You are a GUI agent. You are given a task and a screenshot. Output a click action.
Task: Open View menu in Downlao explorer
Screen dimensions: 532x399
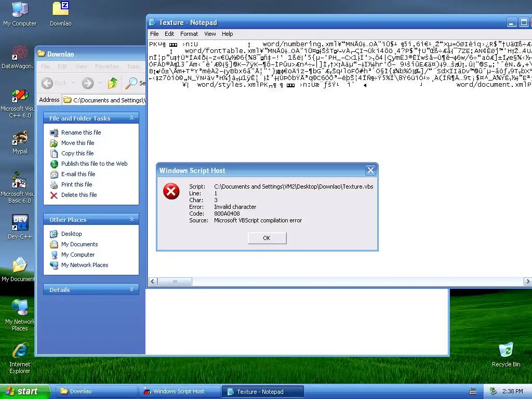click(x=81, y=66)
